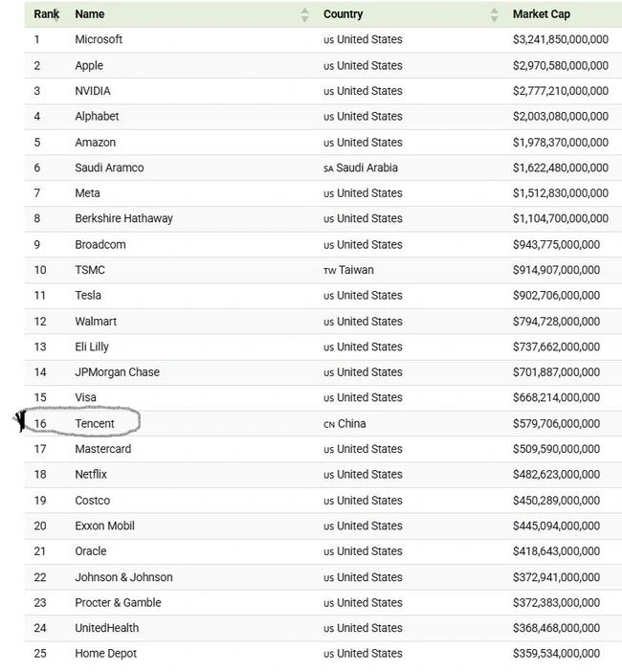Click the Johnson & Johnson entry
The width and height of the screenshot is (622, 672).
tap(123, 577)
